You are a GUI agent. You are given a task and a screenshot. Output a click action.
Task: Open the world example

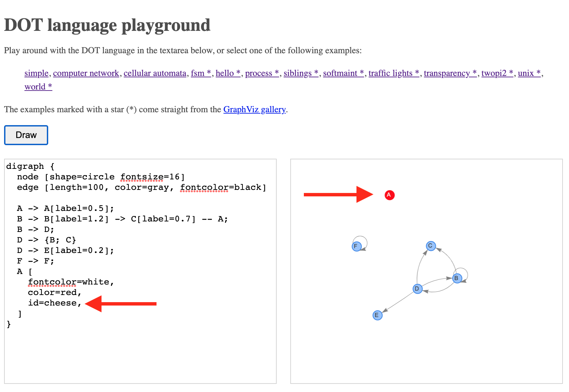(38, 86)
